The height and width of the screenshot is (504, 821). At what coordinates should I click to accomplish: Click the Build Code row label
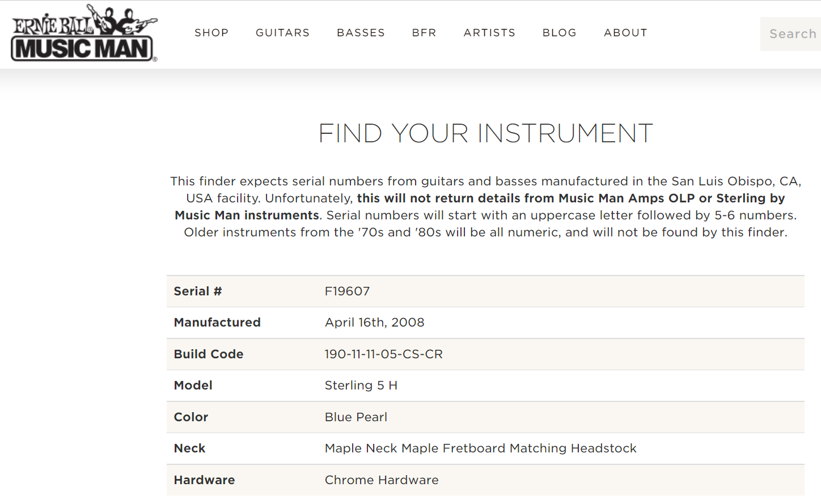(209, 354)
